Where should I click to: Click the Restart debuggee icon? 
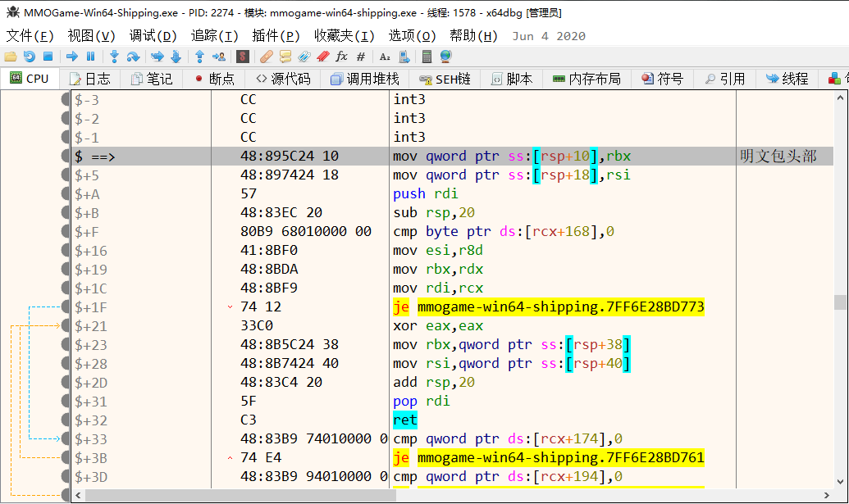point(30,57)
